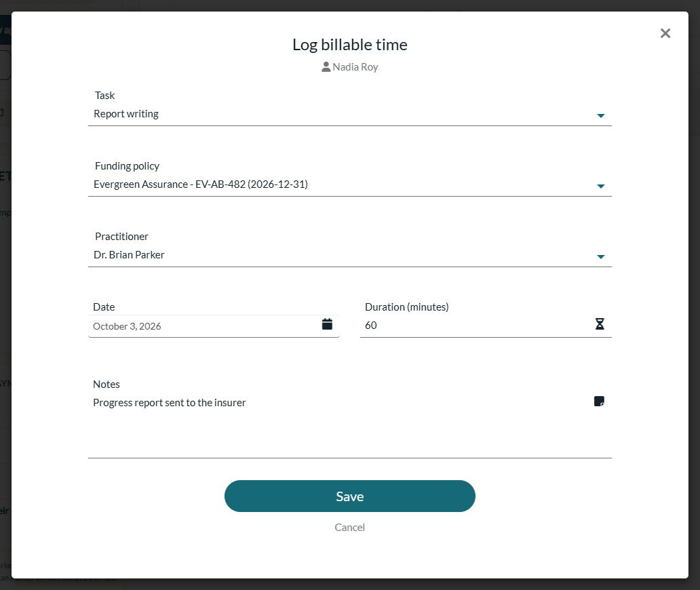Click the 'Nadia Roy' client name
This screenshot has height=590, width=700.
(355, 67)
